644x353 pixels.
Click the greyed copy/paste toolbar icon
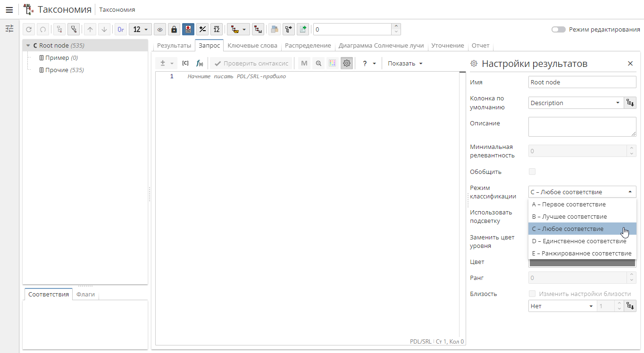[x=274, y=29]
